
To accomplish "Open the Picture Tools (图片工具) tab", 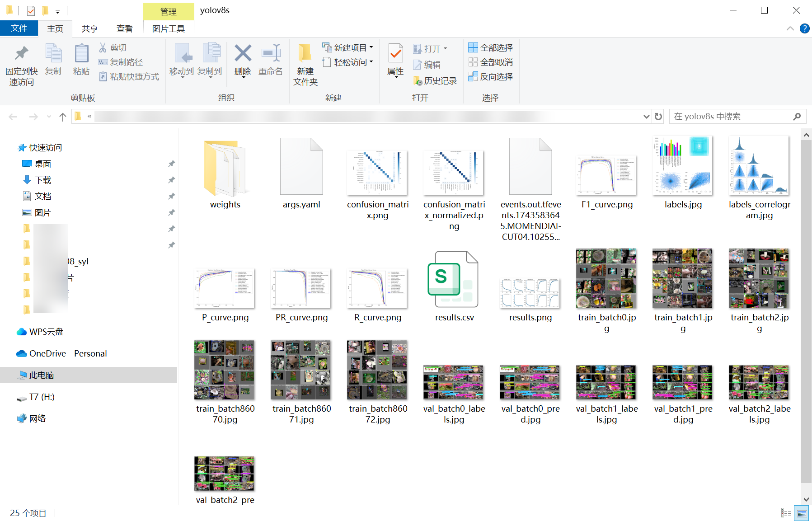I will pos(169,28).
